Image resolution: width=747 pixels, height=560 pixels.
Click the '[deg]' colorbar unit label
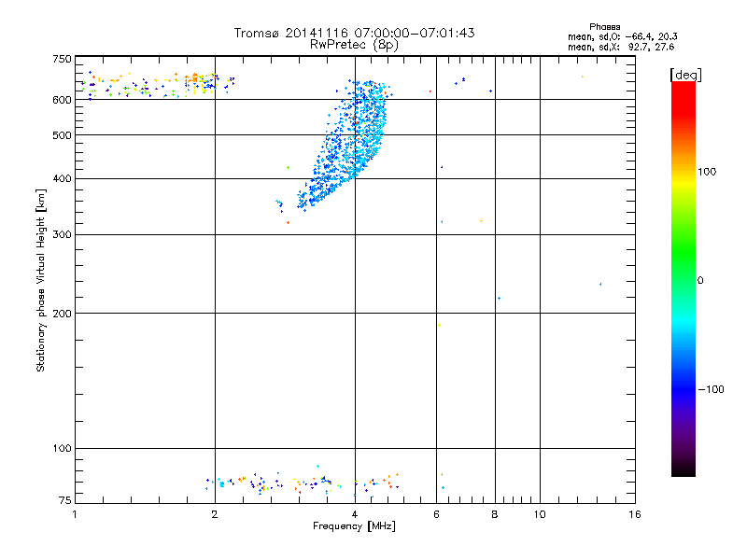(685, 75)
